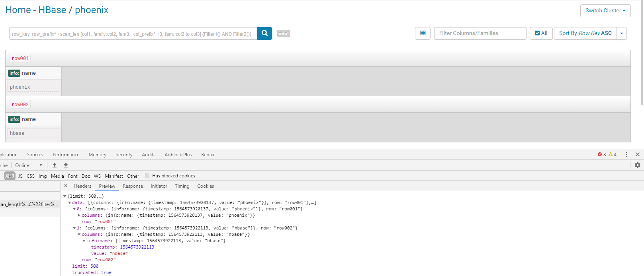The width and height of the screenshot is (644, 276).
Task: Filter requests by Font
Action: click(73, 176)
